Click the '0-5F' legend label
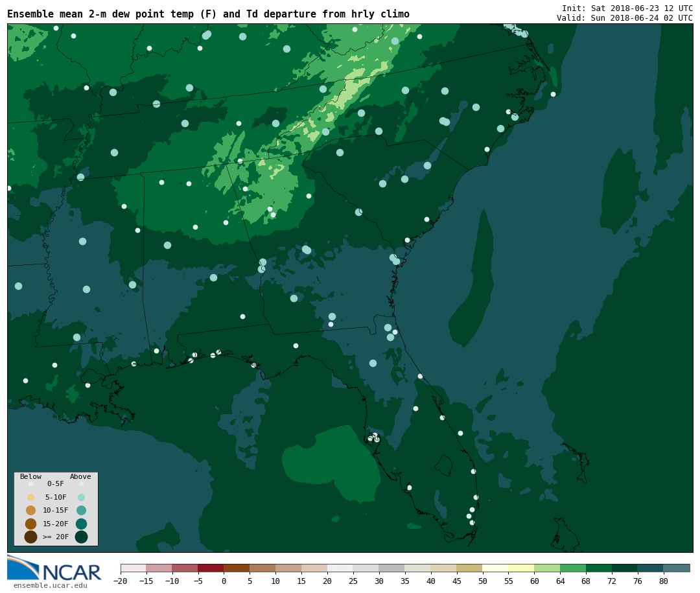 [56, 483]
